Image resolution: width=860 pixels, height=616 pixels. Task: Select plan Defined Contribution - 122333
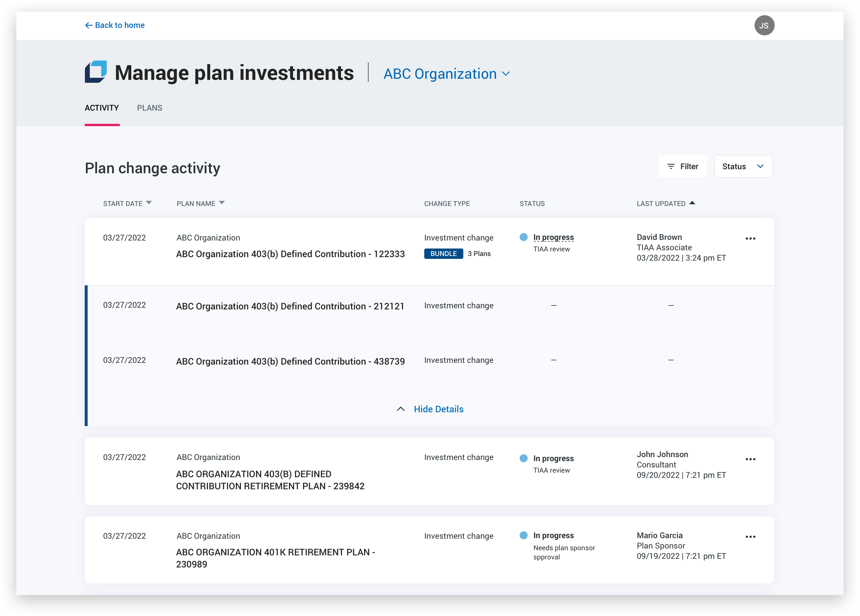290,254
